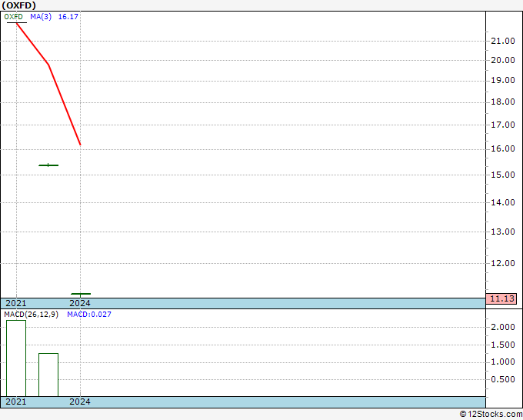Click the 14.00 price axis label
Viewport: 523px width, 420px height.
(x=503, y=202)
